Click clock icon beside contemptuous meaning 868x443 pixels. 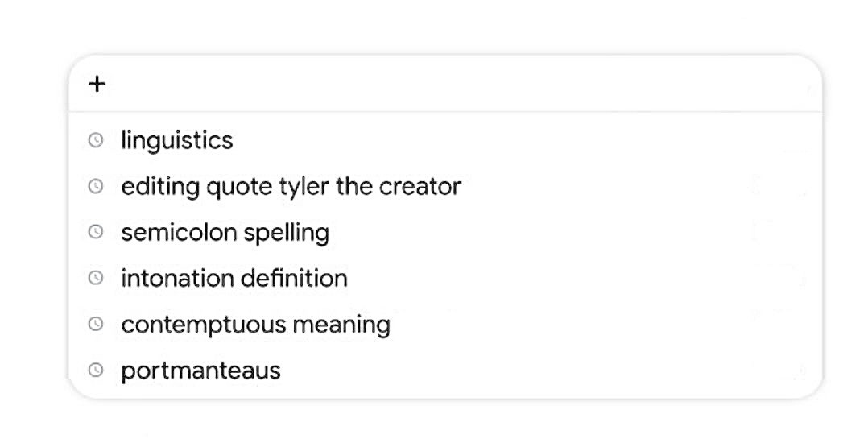coord(96,324)
